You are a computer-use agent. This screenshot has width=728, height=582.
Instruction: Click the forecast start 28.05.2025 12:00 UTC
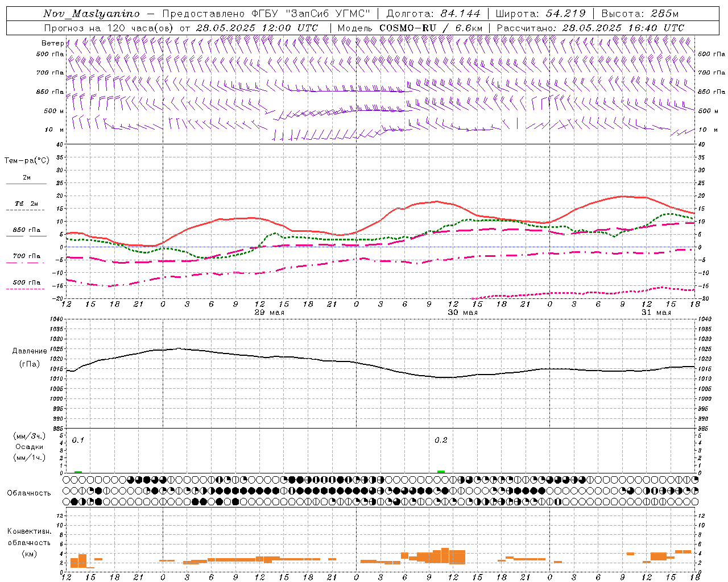click(x=257, y=28)
